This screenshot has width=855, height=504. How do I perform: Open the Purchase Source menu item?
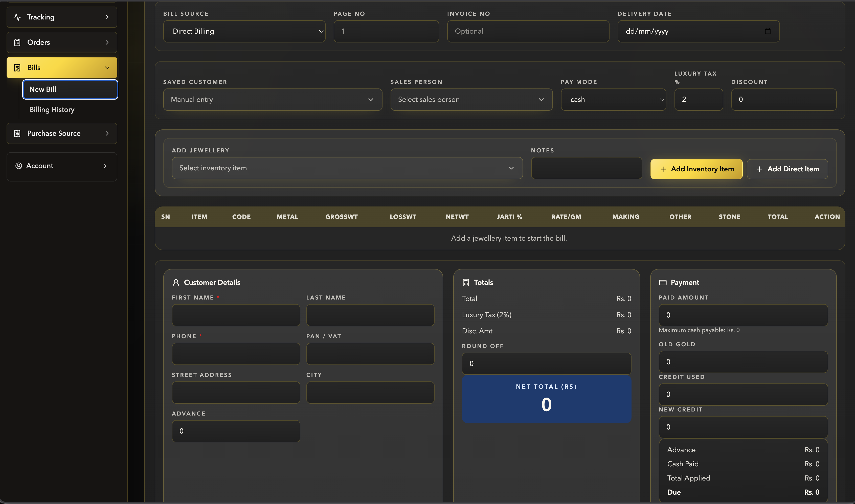(x=62, y=133)
